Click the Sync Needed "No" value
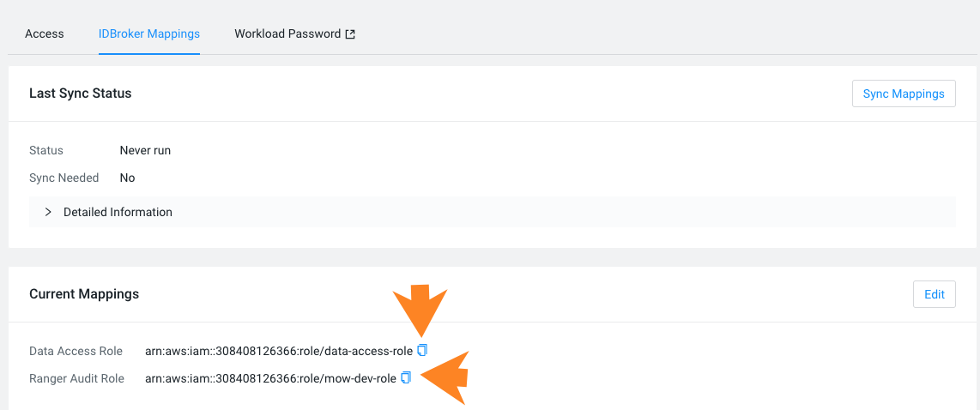Viewport: 980px width, 410px height. click(x=127, y=178)
